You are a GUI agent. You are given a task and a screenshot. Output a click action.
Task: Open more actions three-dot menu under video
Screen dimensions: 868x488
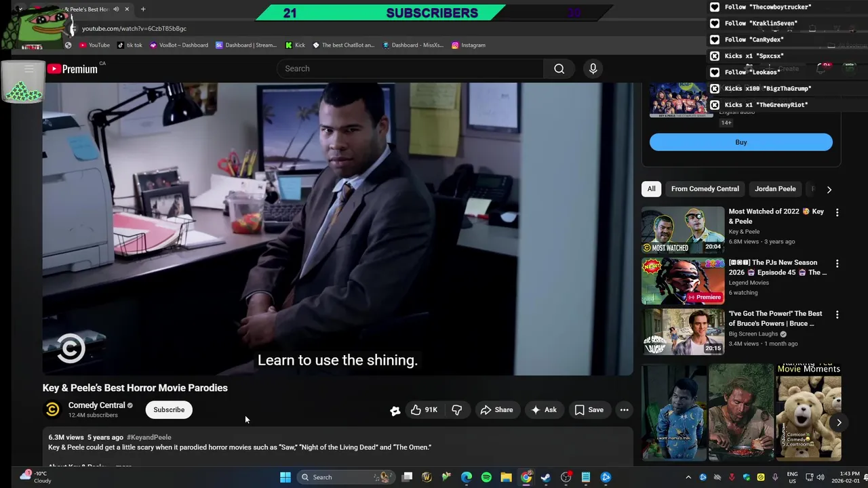click(624, 409)
